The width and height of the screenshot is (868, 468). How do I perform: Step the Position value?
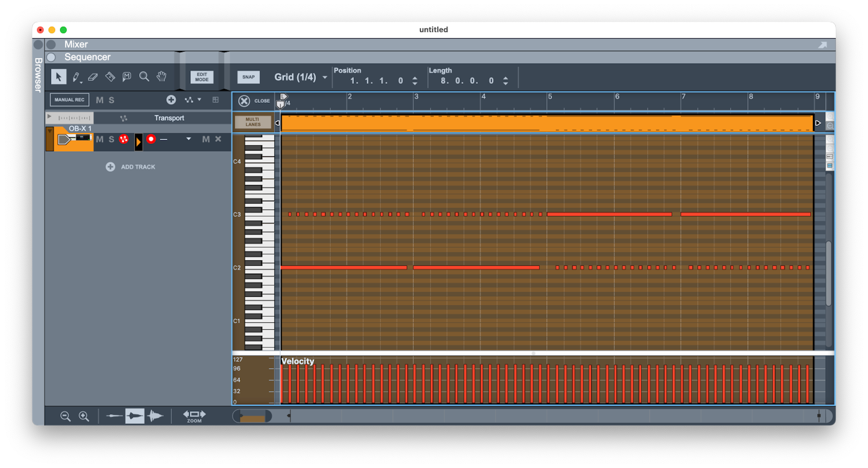click(415, 81)
